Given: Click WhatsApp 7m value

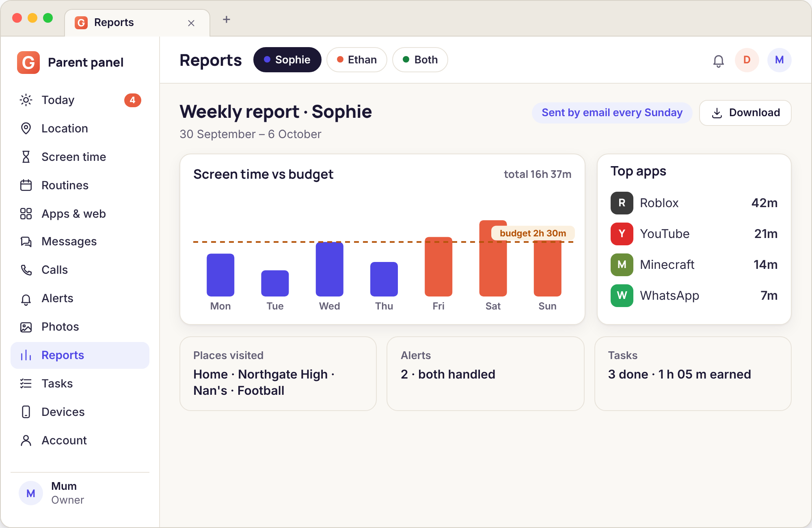Looking at the screenshot, I should 769,295.
